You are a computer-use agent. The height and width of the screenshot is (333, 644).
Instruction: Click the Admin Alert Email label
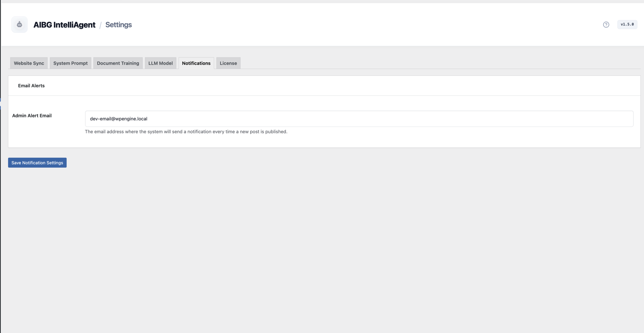(x=32, y=116)
